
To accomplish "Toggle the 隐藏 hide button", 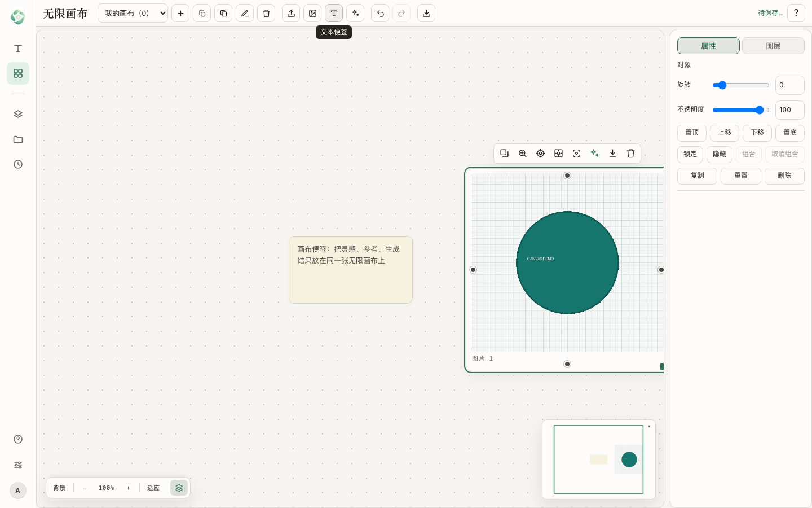I will coord(720,154).
